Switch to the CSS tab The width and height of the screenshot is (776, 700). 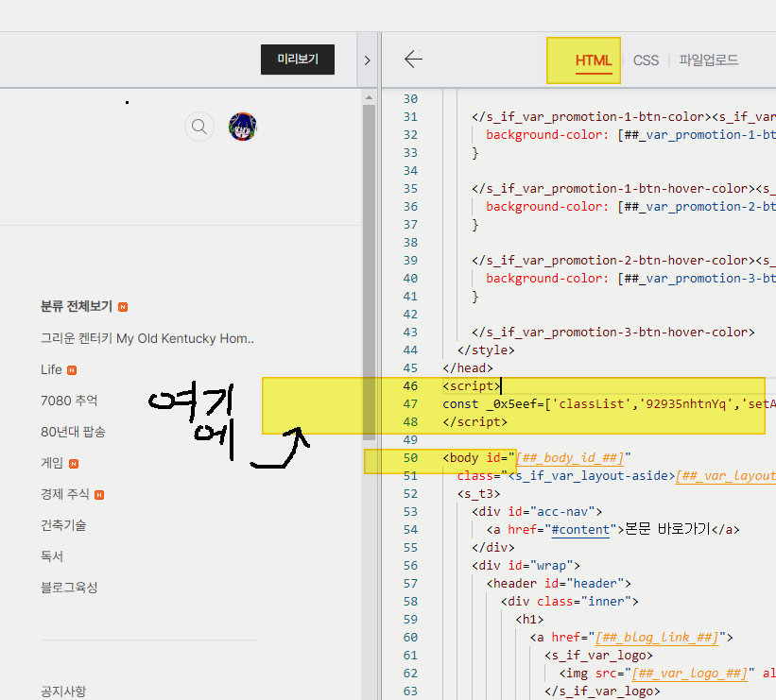coord(646,60)
